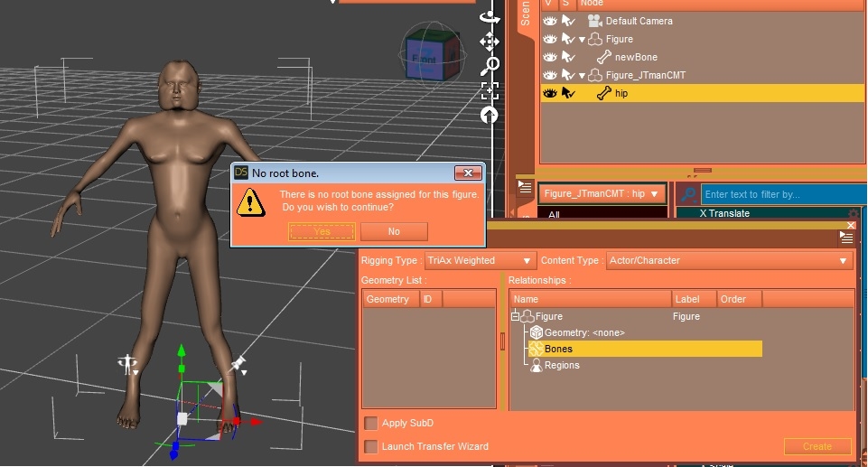Click the parameter filter text field
Image resolution: width=868 pixels, height=467 pixels.
click(x=781, y=194)
